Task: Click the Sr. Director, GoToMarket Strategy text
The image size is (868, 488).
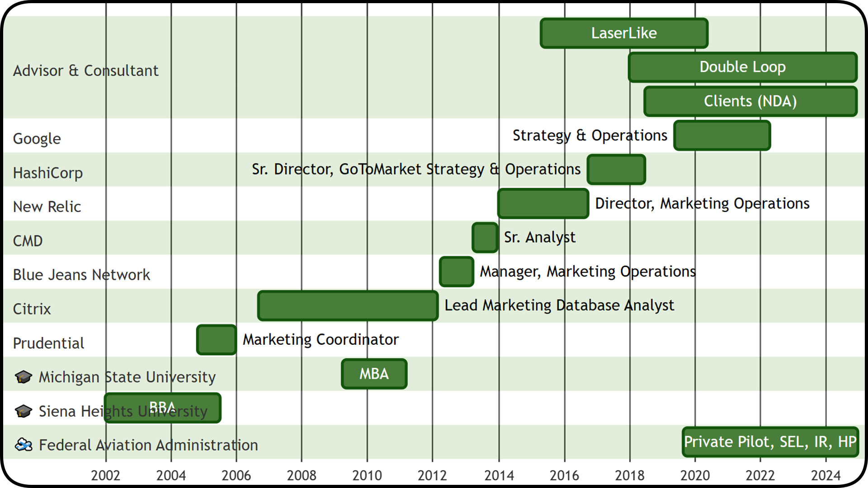Action: click(416, 169)
